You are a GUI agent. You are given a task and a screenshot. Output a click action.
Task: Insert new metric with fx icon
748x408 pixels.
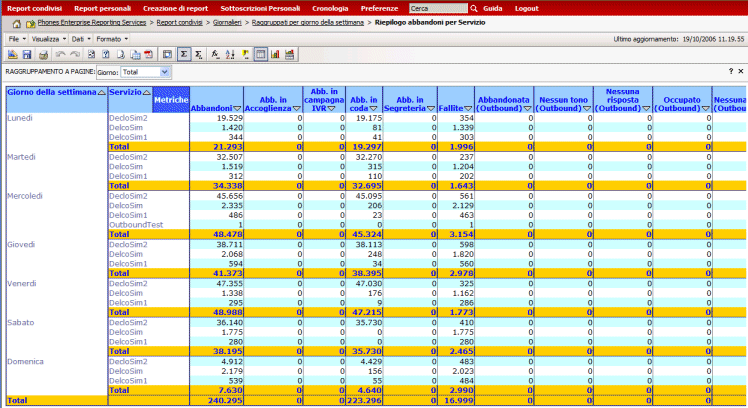click(215, 54)
